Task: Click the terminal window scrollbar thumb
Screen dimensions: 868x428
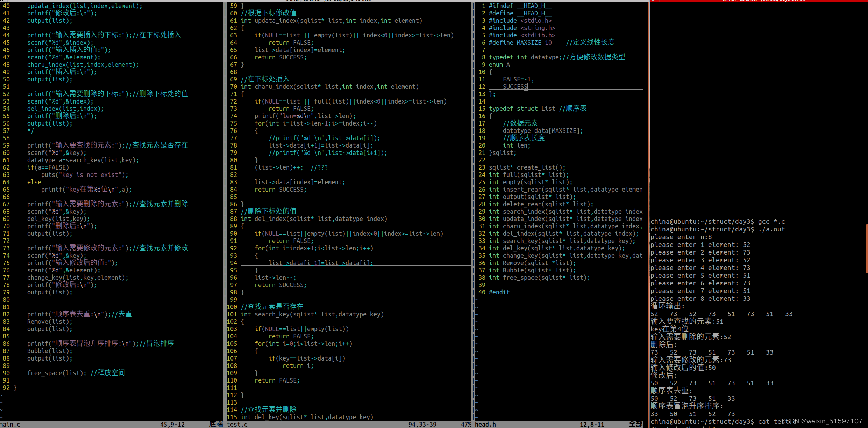Action: click(867, 249)
